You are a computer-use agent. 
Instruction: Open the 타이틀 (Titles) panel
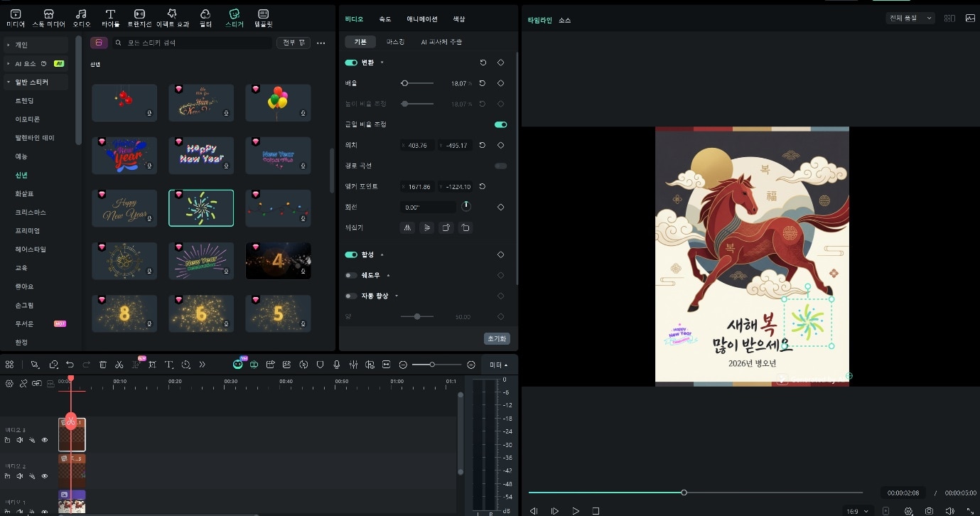110,18
